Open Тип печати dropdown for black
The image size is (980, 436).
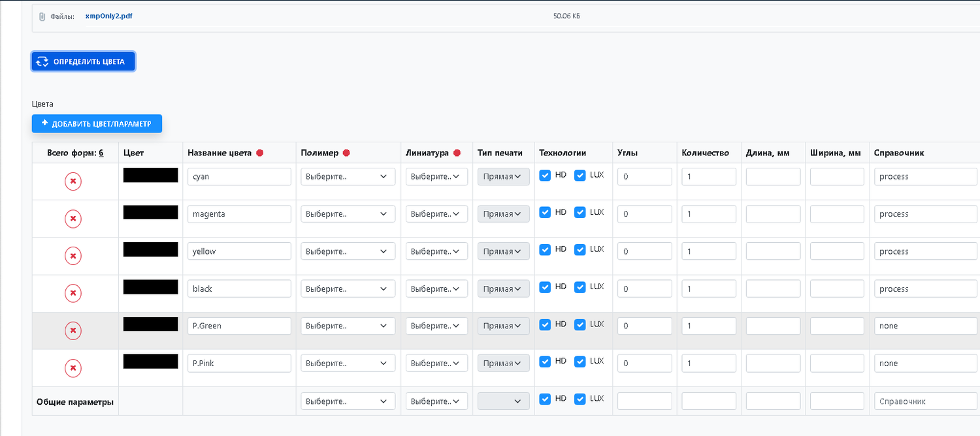click(x=504, y=288)
